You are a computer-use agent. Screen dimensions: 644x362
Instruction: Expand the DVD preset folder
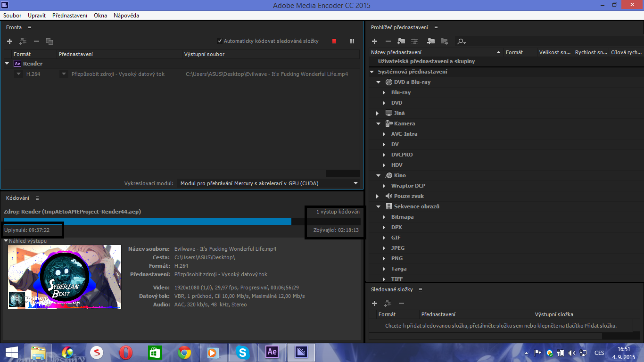coord(385,103)
